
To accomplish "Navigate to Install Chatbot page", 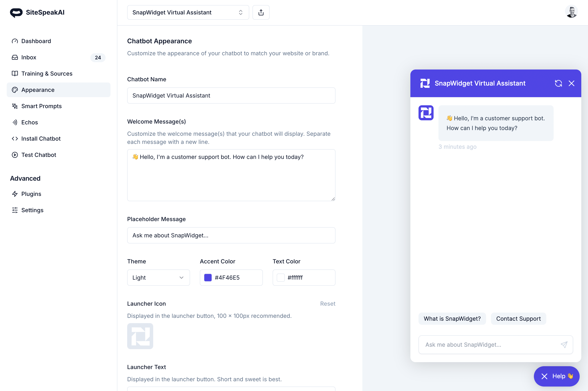I will click(41, 139).
